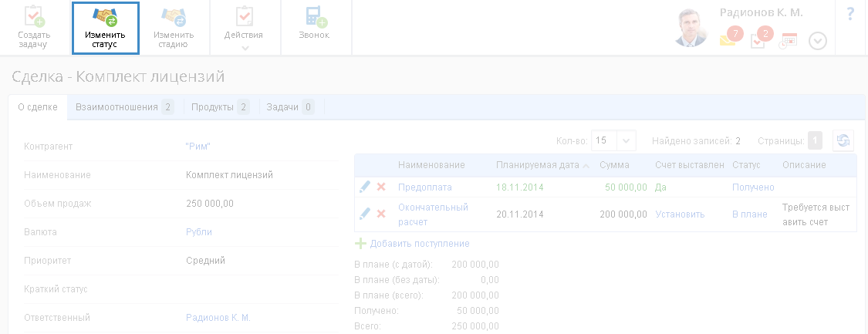Click the Звонок phone icon
Screen dimensions: 868x334
pyautogui.click(x=314, y=18)
